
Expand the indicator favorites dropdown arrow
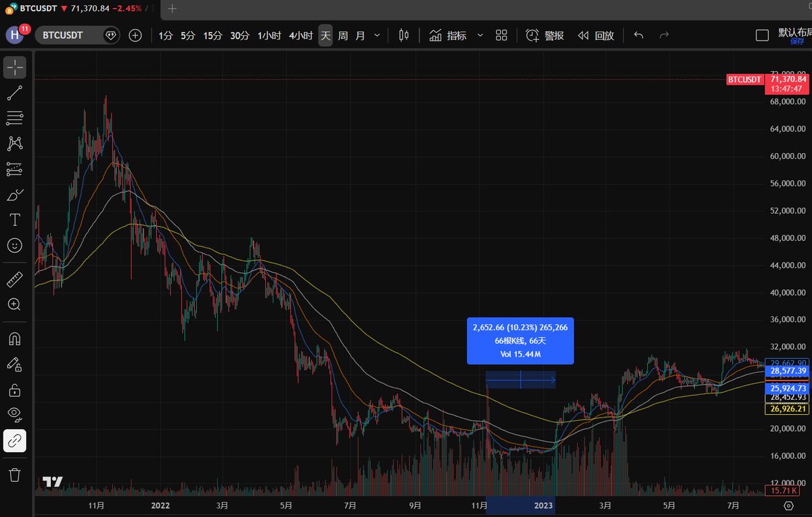tap(480, 35)
